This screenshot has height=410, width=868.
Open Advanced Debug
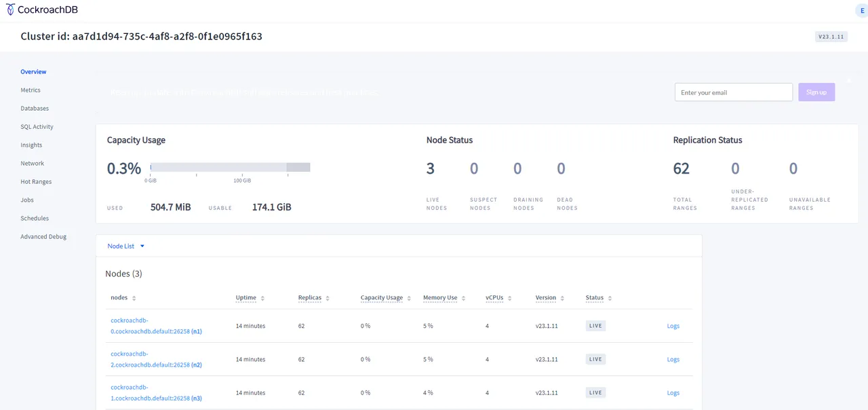click(x=43, y=237)
